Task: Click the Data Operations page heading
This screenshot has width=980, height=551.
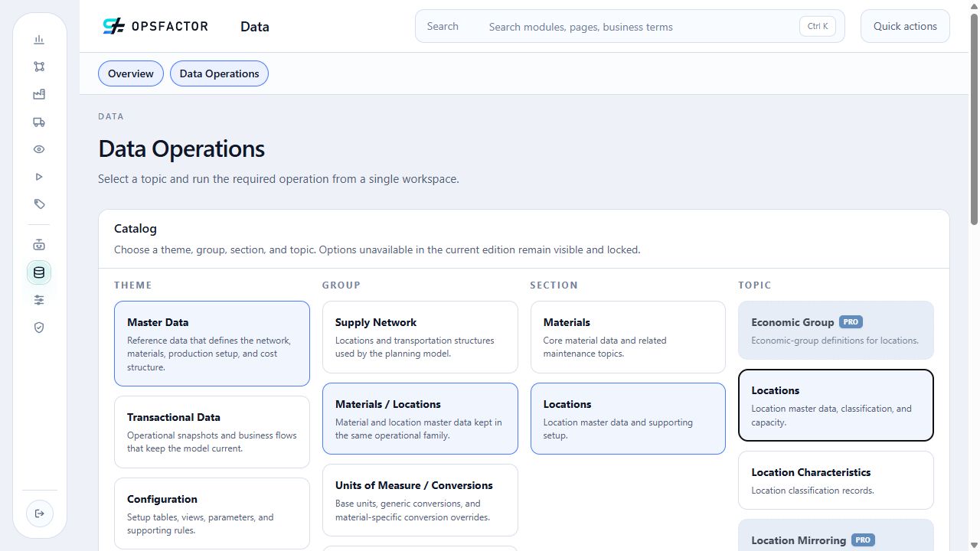Action: (181, 148)
